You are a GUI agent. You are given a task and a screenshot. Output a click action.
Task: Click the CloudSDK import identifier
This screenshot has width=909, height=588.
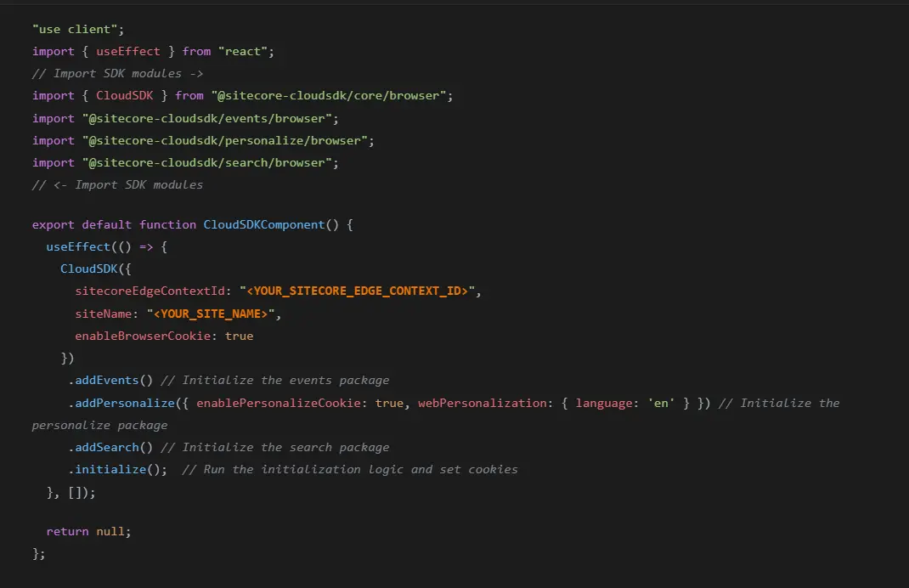(125, 96)
